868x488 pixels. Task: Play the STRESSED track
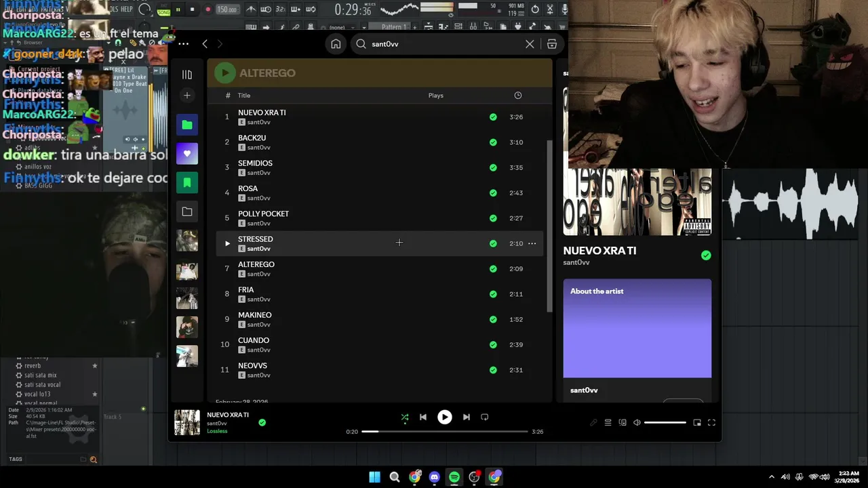coord(227,243)
